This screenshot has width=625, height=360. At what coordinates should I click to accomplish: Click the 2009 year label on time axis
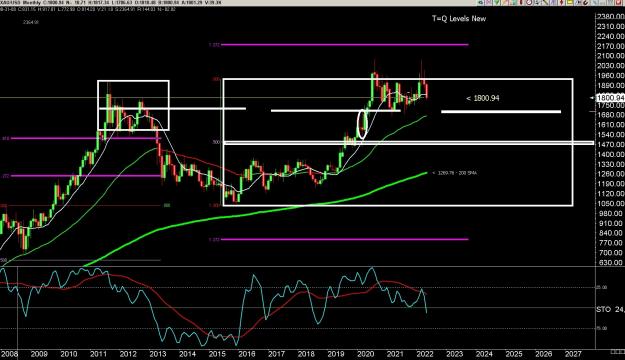point(39,354)
